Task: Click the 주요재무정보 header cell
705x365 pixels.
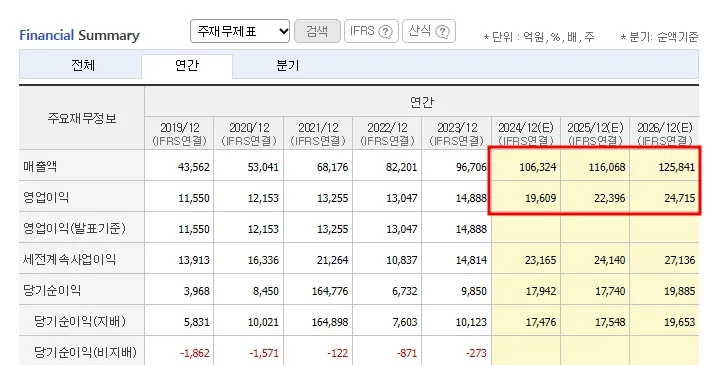Action: tap(82, 118)
